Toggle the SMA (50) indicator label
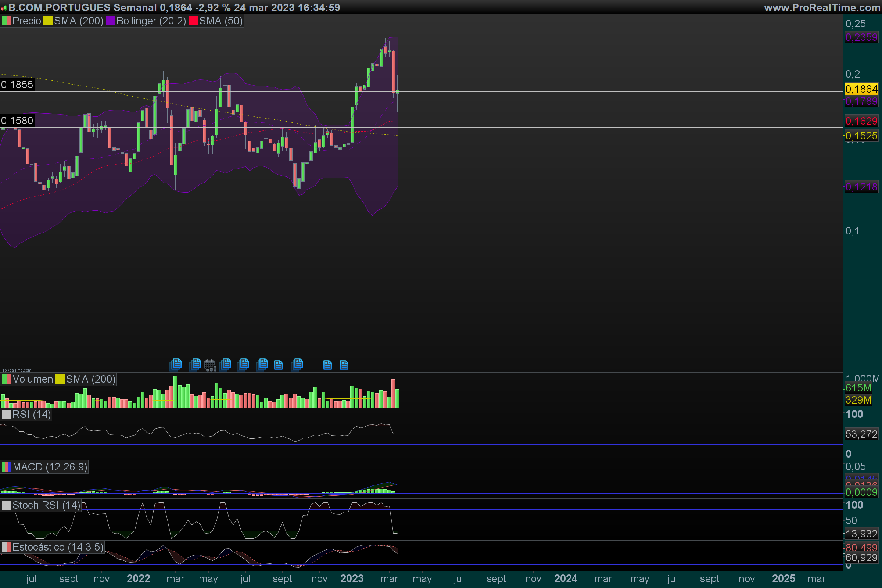The width and height of the screenshot is (882, 588). coord(220,21)
